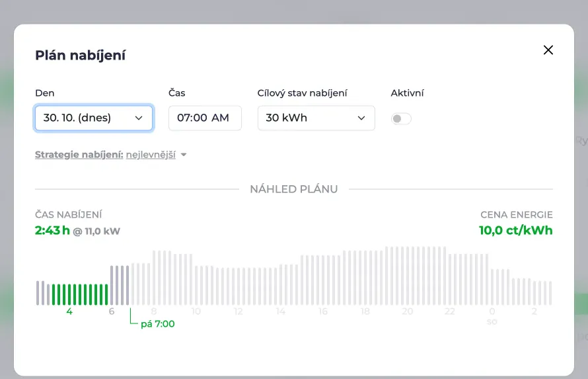This screenshot has height=379, width=588.
Task: Click the pá 7:00 target time marker
Action: point(157,324)
